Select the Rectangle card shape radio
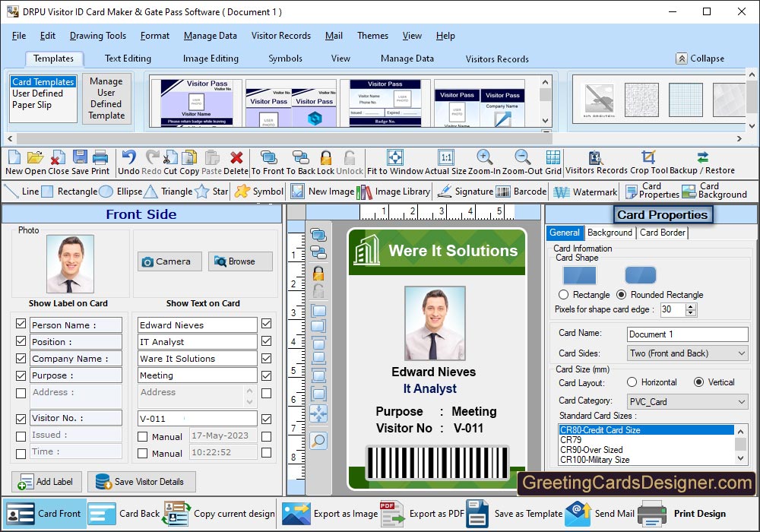Image resolution: width=760 pixels, height=532 pixels. (x=563, y=295)
